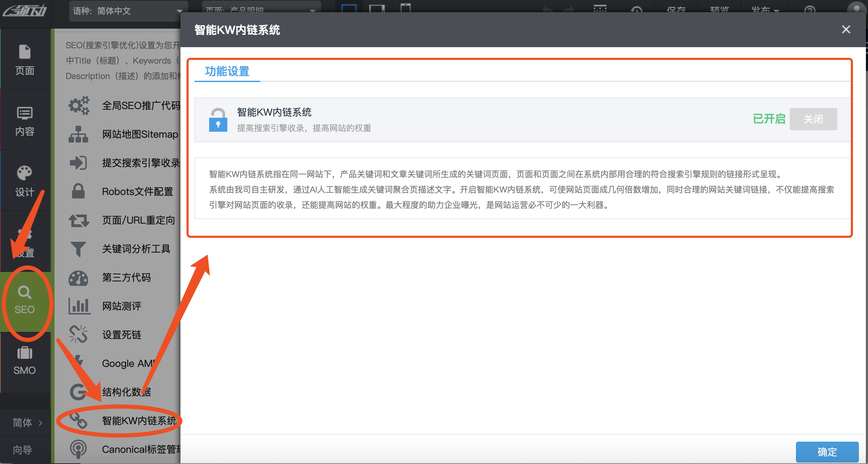Open the version history clock icon
Screen dimensions: 868x464
pyautogui.click(x=636, y=10)
